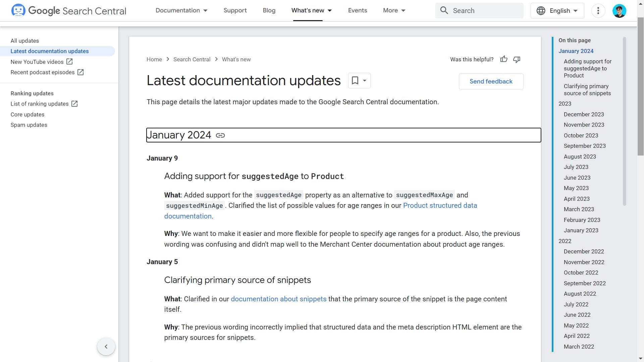Click the thumbs up helpful icon
Screen dimensions: 644x362
[504, 59]
